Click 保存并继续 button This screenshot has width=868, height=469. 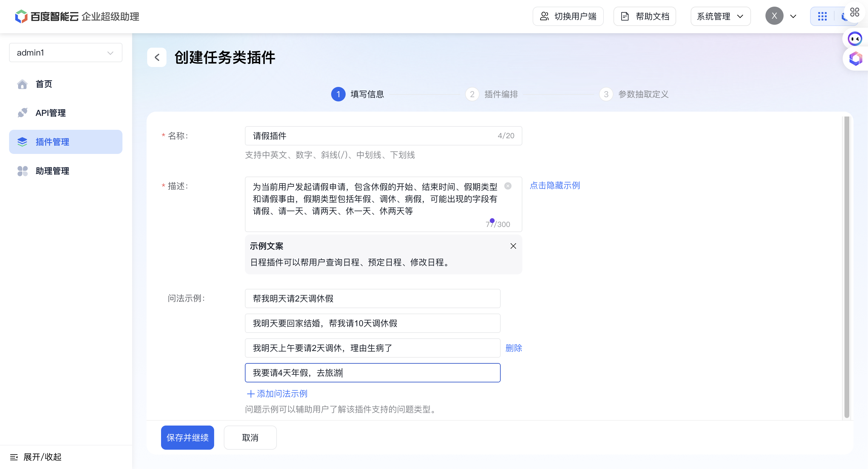[x=187, y=438]
